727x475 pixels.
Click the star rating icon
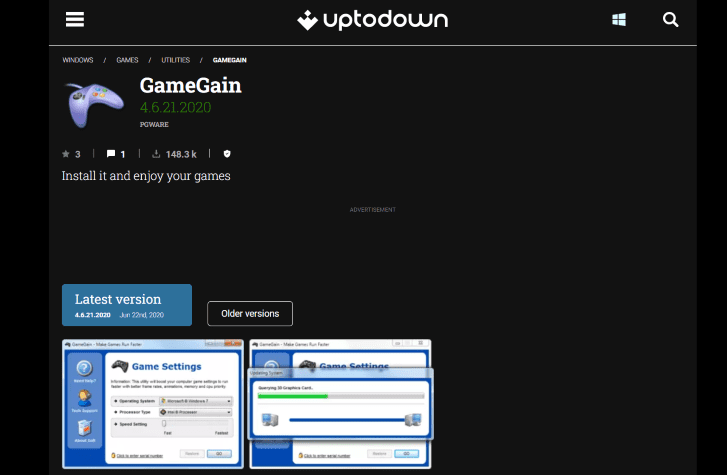pyautogui.click(x=66, y=154)
